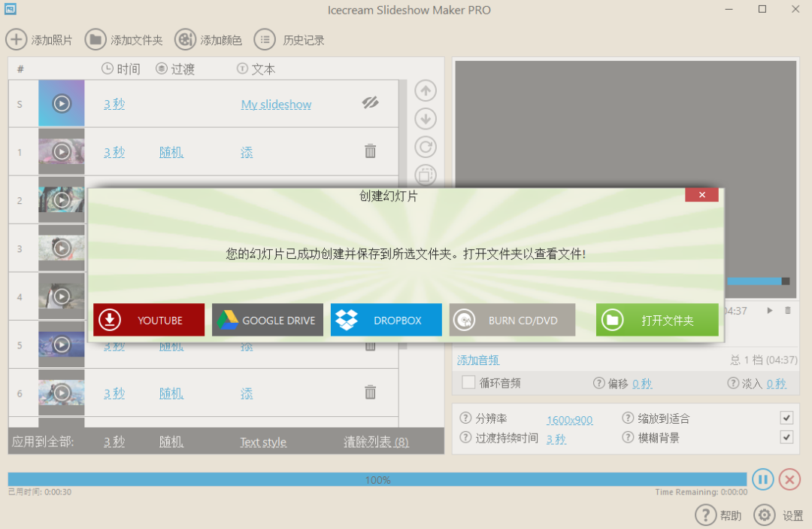The height and width of the screenshot is (529, 812).
Task: Change audio fade-in 0 sec value
Action: [x=776, y=384]
